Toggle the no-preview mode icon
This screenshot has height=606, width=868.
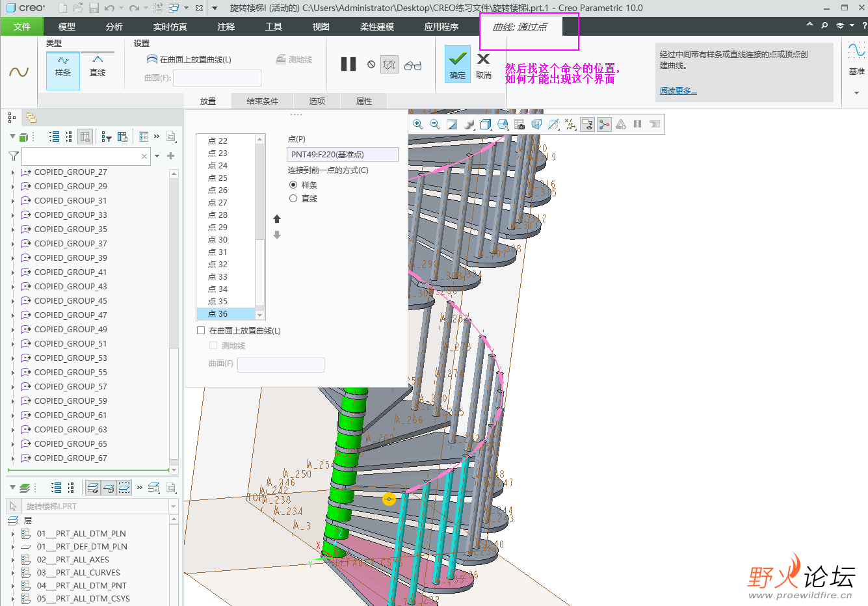[371, 64]
